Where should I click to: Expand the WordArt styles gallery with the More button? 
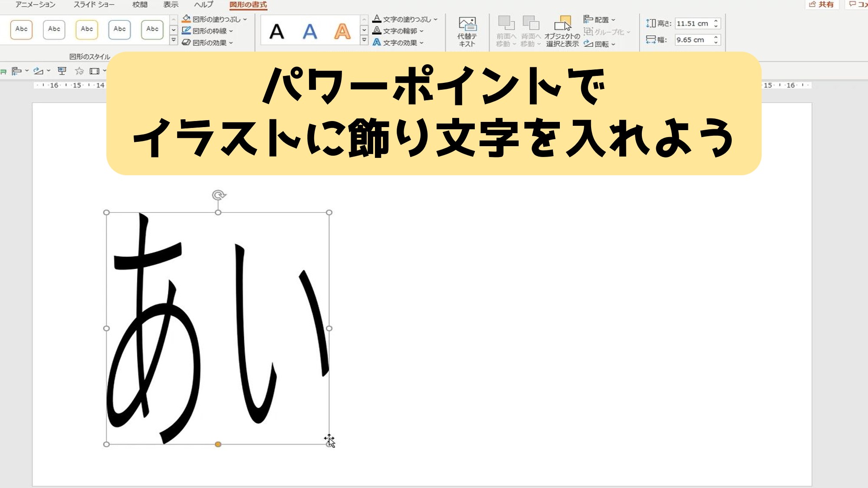pyautogui.click(x=364, y=40)
